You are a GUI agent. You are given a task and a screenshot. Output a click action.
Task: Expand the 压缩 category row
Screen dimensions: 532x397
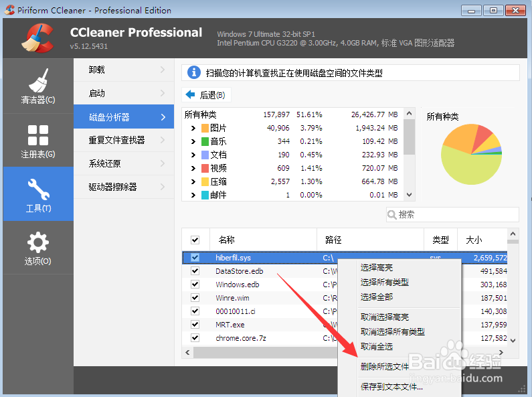(193, 182)
